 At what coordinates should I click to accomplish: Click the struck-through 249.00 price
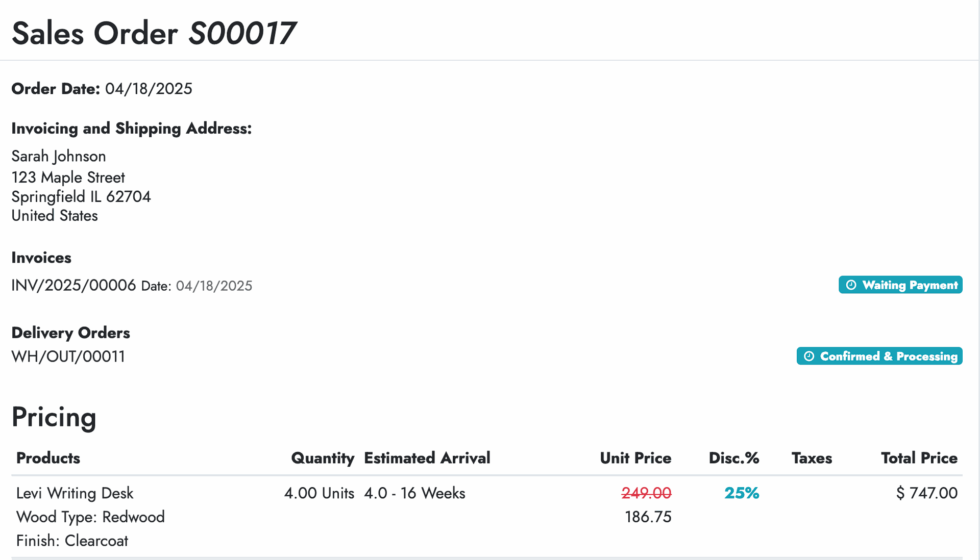(x=646, y=493)
